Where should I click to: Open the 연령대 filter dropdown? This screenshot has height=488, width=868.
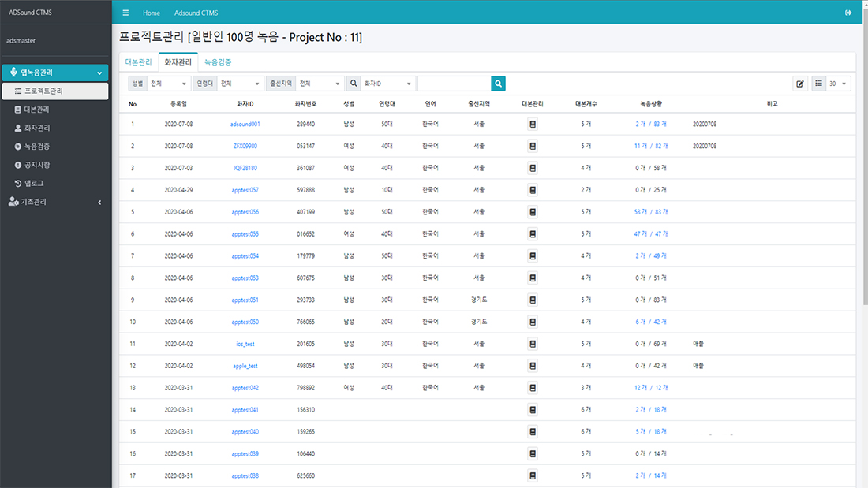240,84
